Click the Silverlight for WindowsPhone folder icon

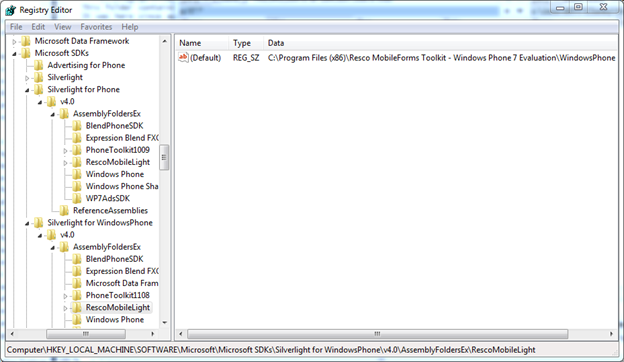(x=38, y=223)
